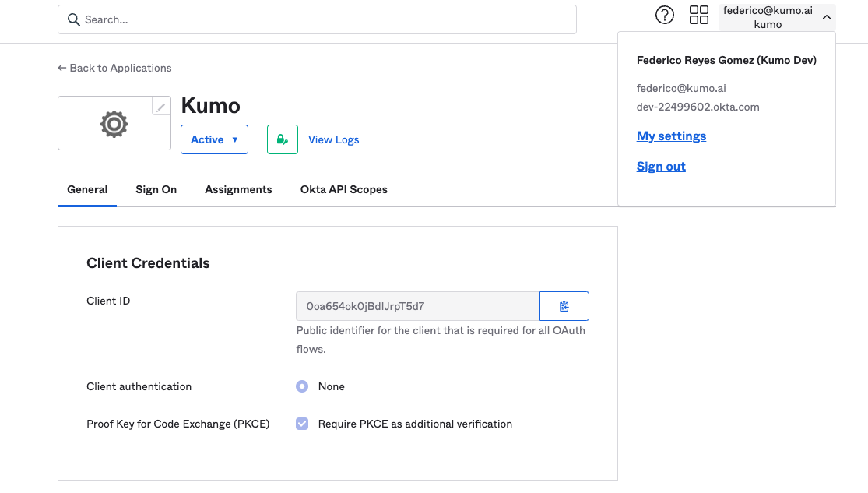The image size is (868, 493).
Task: Copy Client ID to clipboard
Action: [x=564, y=306]
